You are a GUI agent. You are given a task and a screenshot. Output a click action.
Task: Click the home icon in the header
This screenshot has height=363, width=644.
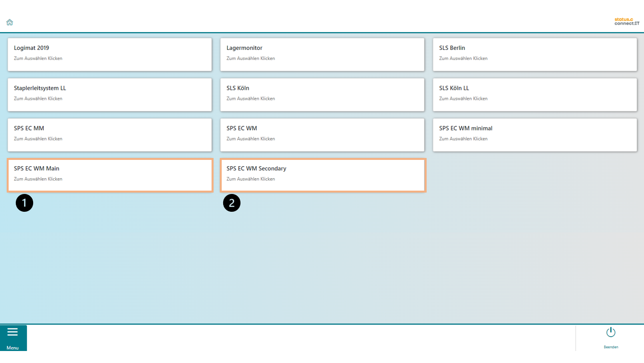point(10,22)
